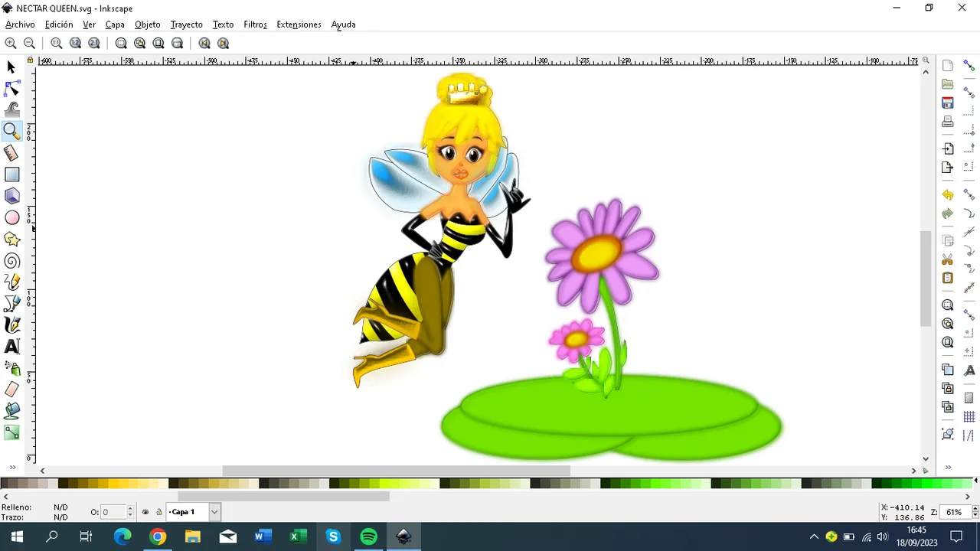
Task: Select the Connector tool
Action: click(x=11, y=432)
